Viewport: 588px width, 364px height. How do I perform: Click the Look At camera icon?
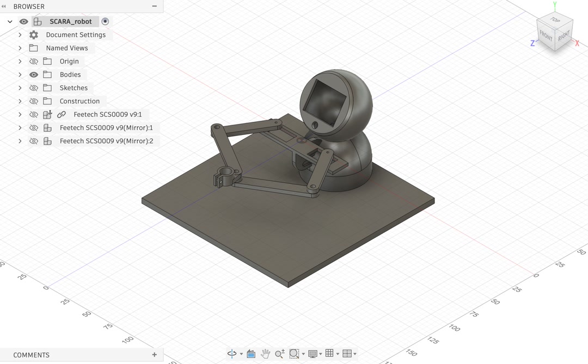tap(251, 354)
